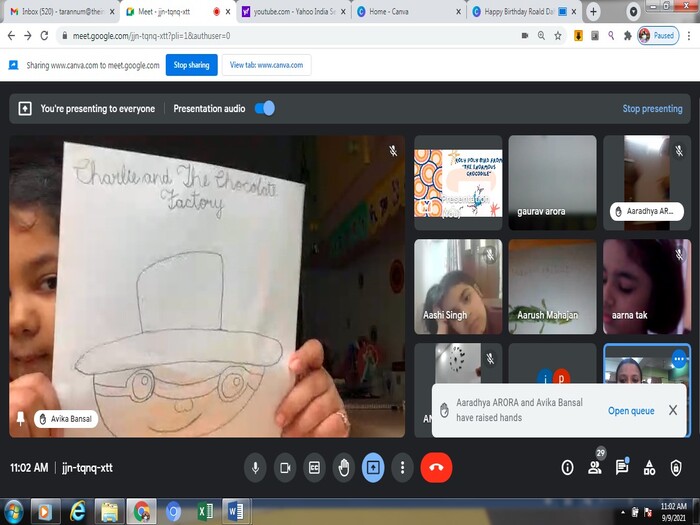
Task: Raise hand using the hand icon
Action: pyautogui.click(x=344, y=467)
